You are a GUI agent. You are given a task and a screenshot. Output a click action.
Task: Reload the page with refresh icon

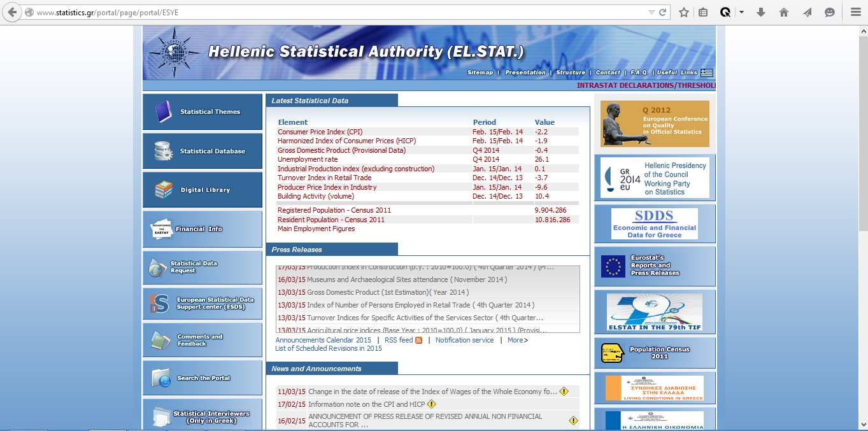(x=663, y=12)
